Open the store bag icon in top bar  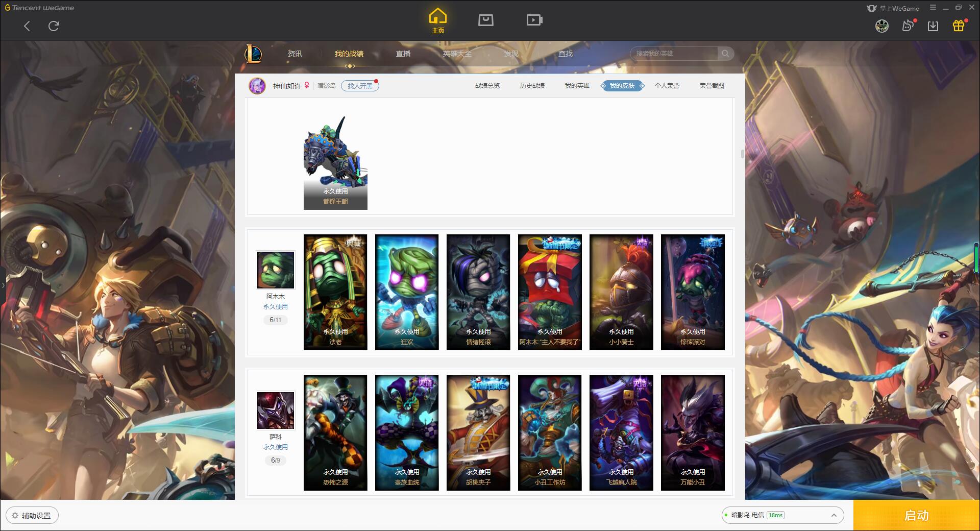click(x=485, y=20)
